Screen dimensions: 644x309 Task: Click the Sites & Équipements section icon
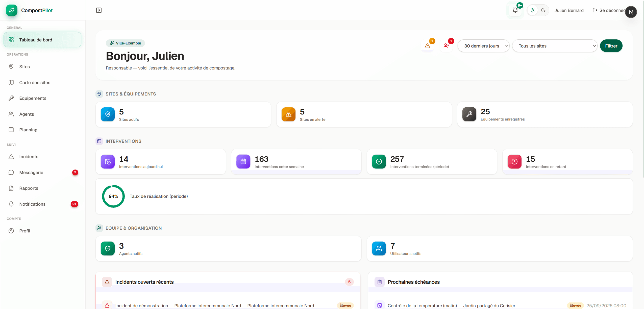(x=99, y=94)
